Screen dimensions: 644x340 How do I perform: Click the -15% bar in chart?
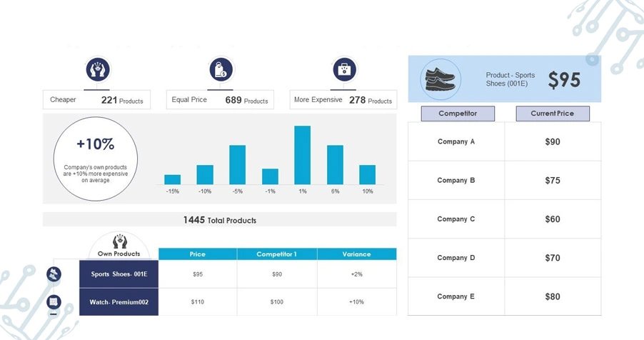[173, 179]
